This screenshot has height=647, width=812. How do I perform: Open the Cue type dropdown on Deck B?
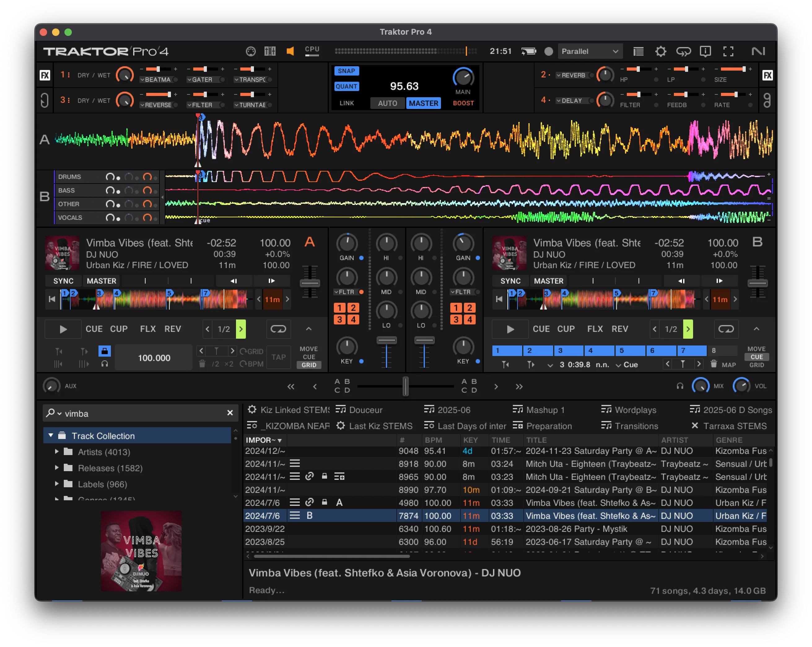(x=627, y=364)
